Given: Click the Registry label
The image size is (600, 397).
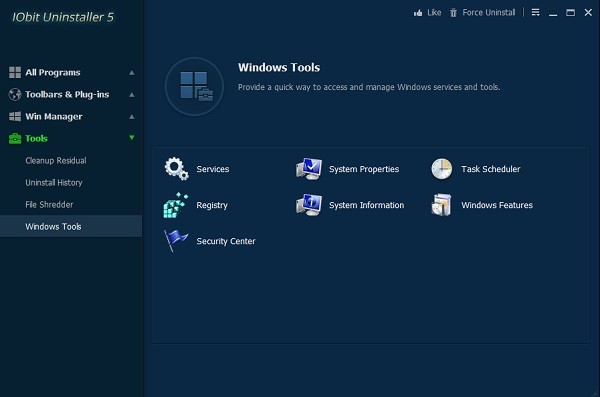Looking at the screenshot, I should point(212,205).
